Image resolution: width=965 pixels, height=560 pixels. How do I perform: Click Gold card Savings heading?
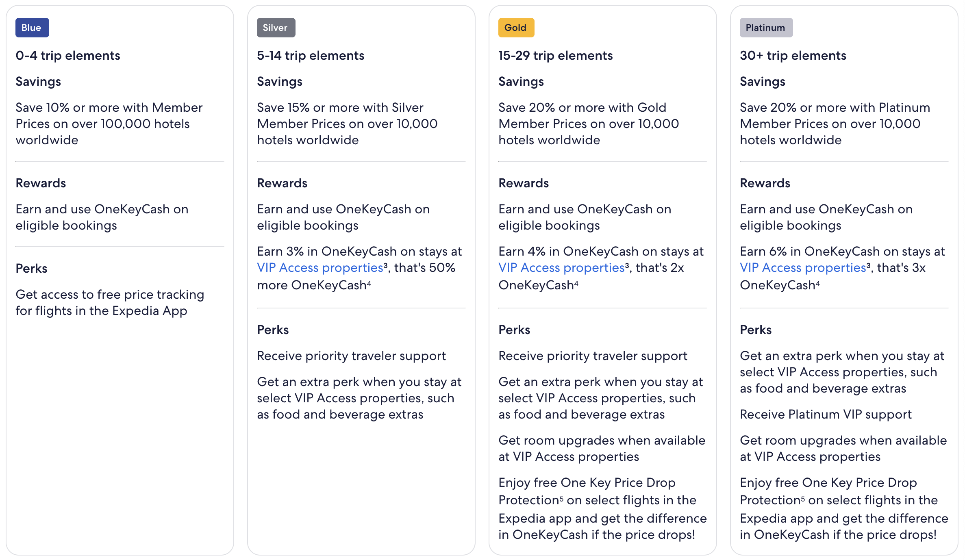(x=521, y=81)
